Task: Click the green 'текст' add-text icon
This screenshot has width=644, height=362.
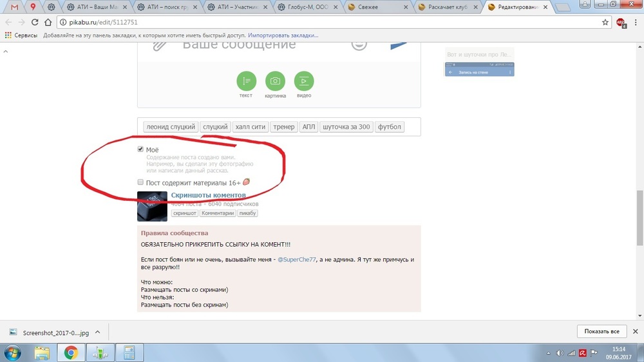Action: point(246,81)
